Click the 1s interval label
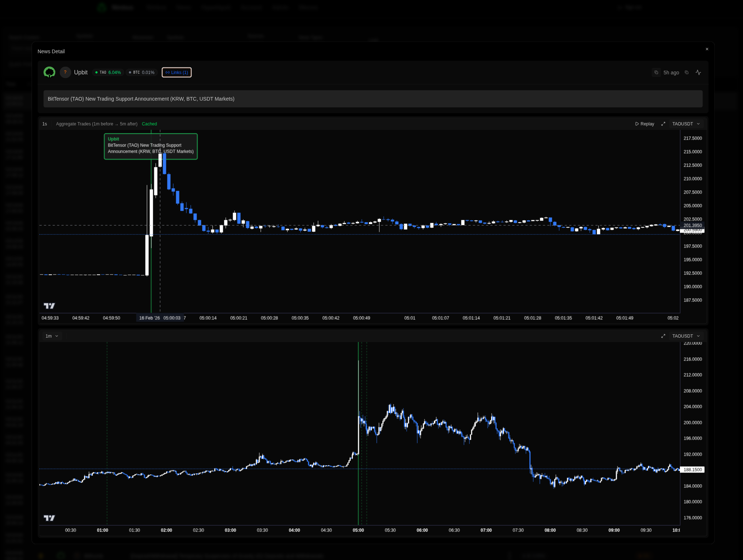The height and width of the screenshot is (560, 743). (x=44, y=124)
